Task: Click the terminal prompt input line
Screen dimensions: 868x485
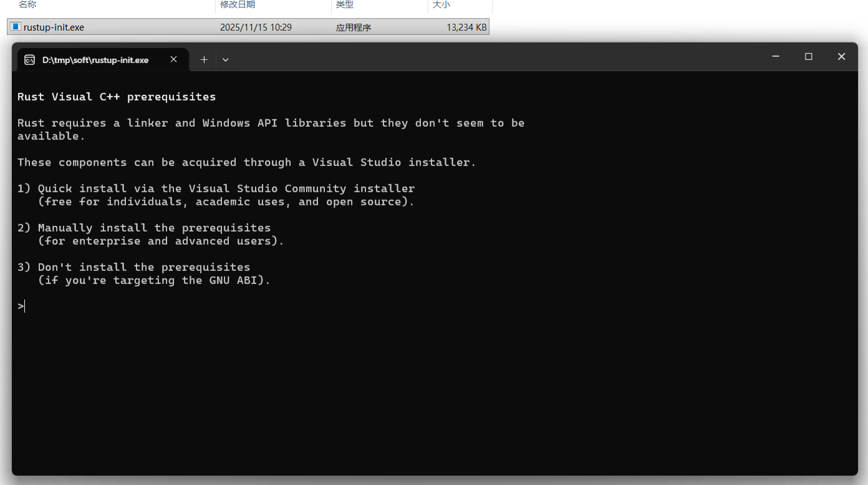Action: (21, 306)
